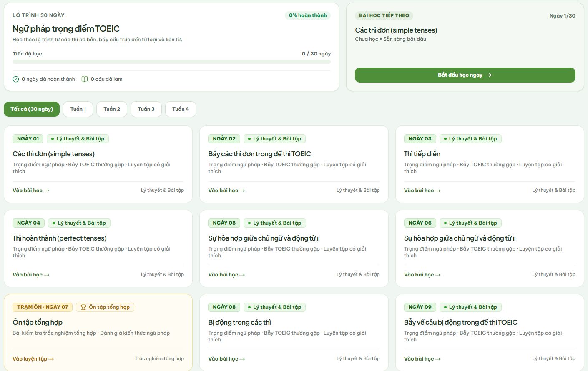This screenshot has height=371, width=588.
Task: Click the Chưa học • Sẵn sàng bắt đầu text
Action: click(x=390, y=39)
